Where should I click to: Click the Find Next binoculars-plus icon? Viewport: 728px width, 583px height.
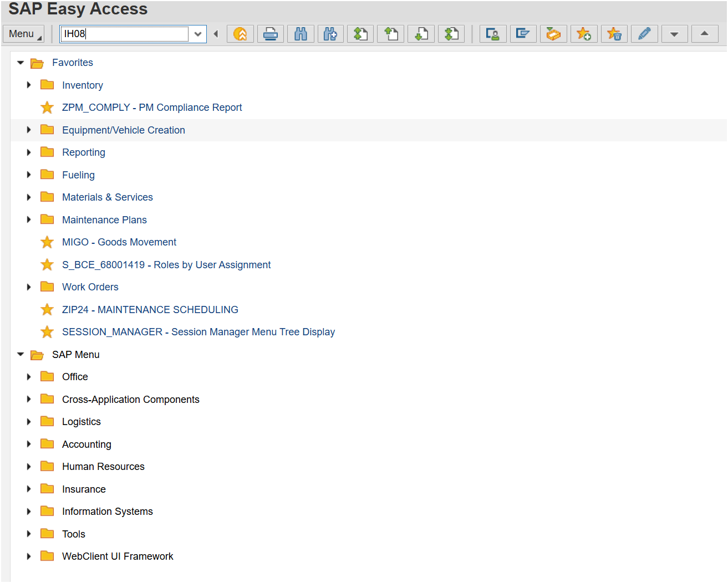pyautogui.click(x=330, y=34)
